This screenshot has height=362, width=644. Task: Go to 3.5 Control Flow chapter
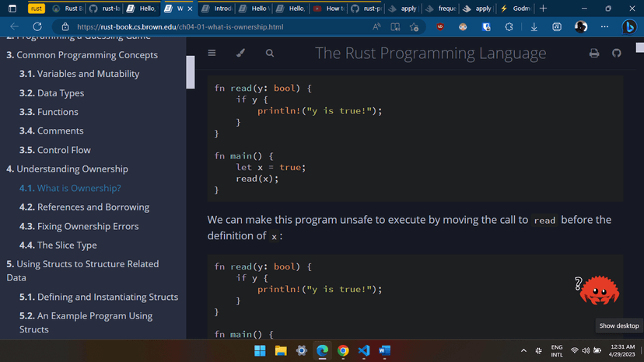pyautogui.click(x=54, y=150)
